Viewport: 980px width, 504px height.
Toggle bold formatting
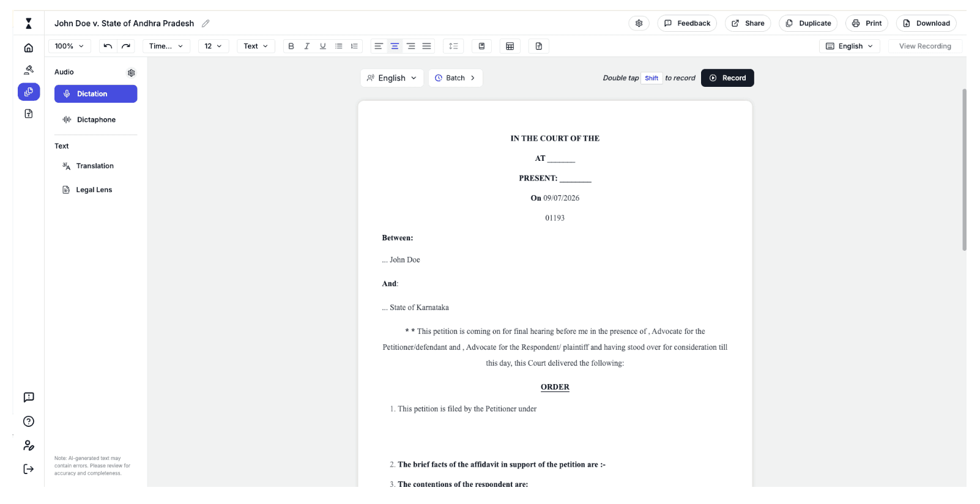point(291,46)
